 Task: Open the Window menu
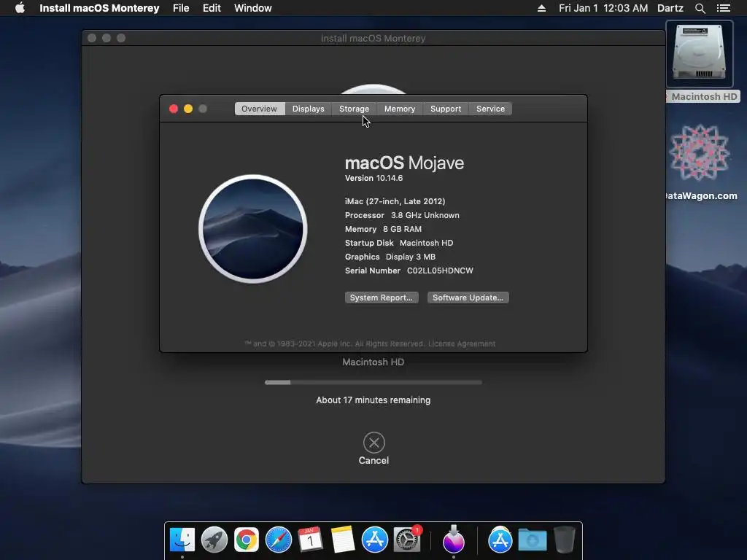click(x=253, y=8)
